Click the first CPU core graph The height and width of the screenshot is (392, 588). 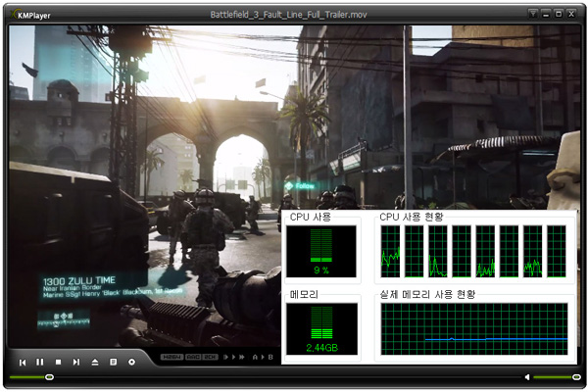390,251
